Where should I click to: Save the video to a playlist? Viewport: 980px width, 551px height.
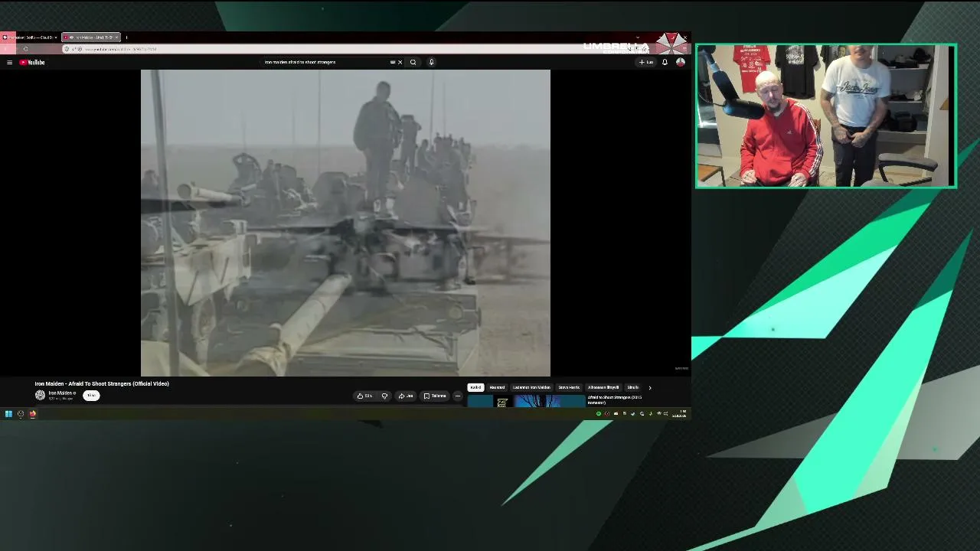435,396
